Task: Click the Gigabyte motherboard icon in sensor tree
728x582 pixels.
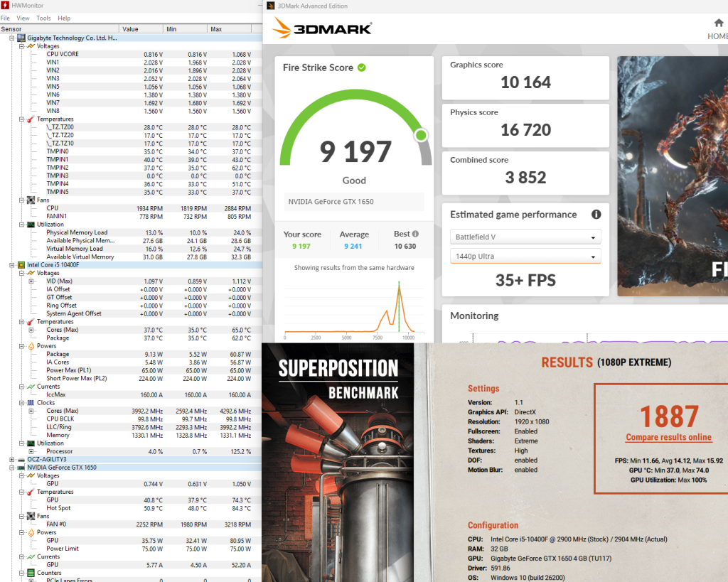Action: coord(21,38)
